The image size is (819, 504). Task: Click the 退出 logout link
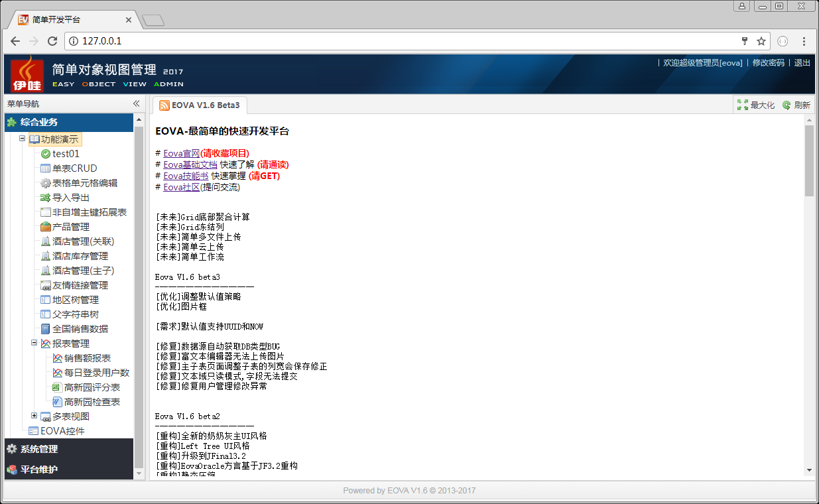pos(802,63)
